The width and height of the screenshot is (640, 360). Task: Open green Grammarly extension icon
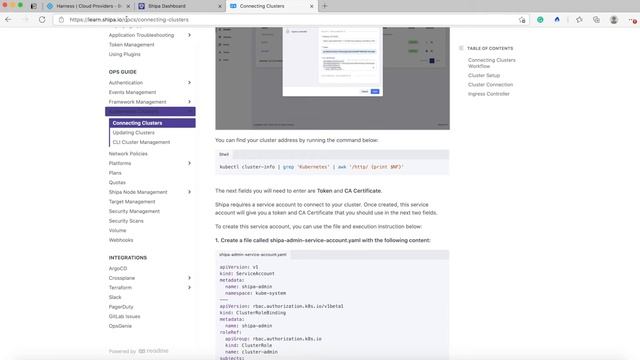(540, 20)
